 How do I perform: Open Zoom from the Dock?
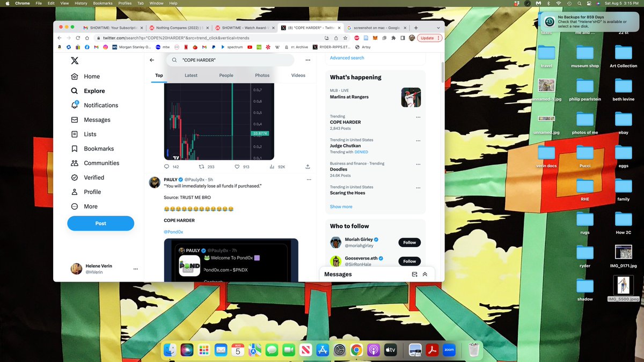(x=449, y=350)
